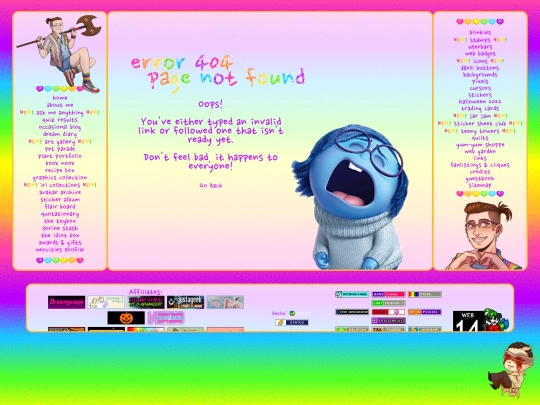Image resolution: width=540 pixels, height=405 pixels.
Task: Click the axe-wielding character illustration
Action: pyautogui.click(x=59, y=54)
